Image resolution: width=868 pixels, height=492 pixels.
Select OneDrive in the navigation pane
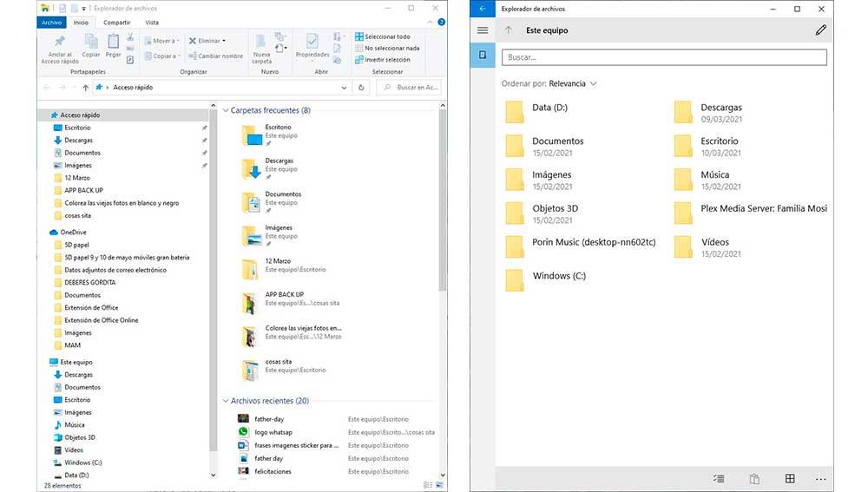[73, 233]
